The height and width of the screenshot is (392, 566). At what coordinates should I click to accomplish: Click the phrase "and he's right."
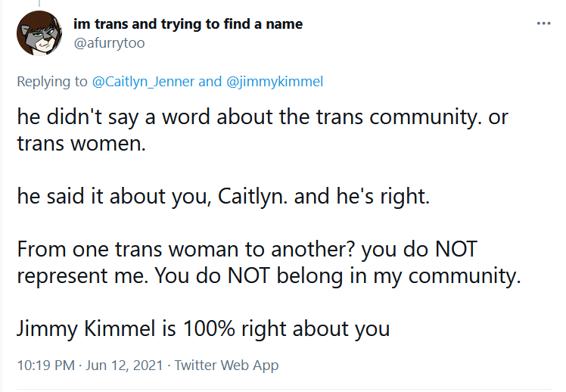[x=362, y=196]
